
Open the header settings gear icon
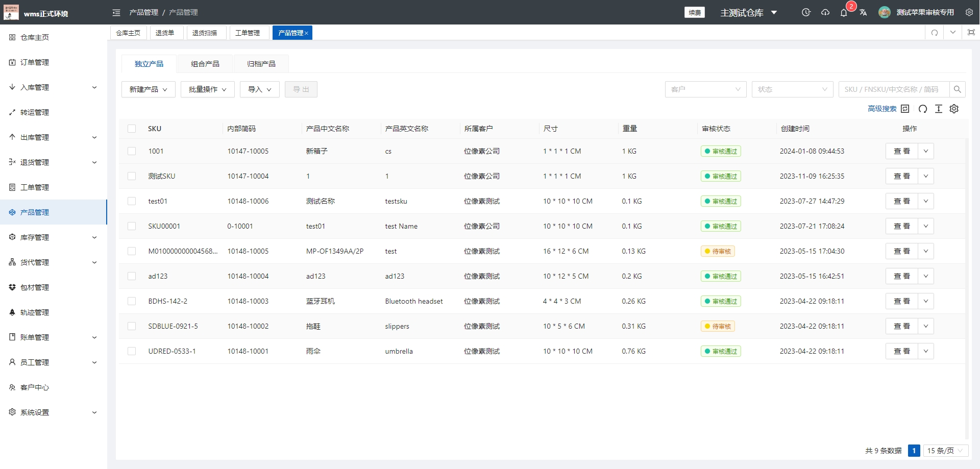tap(969, 12)
